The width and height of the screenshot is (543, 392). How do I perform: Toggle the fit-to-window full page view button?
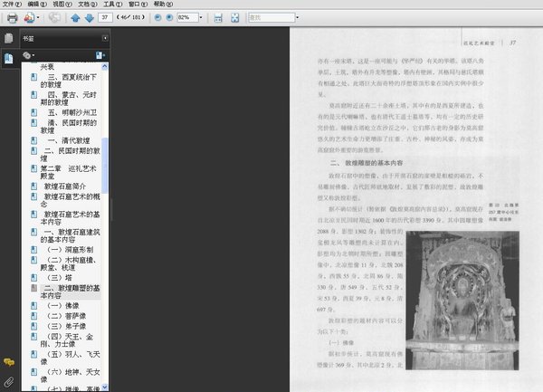(235, 17)
